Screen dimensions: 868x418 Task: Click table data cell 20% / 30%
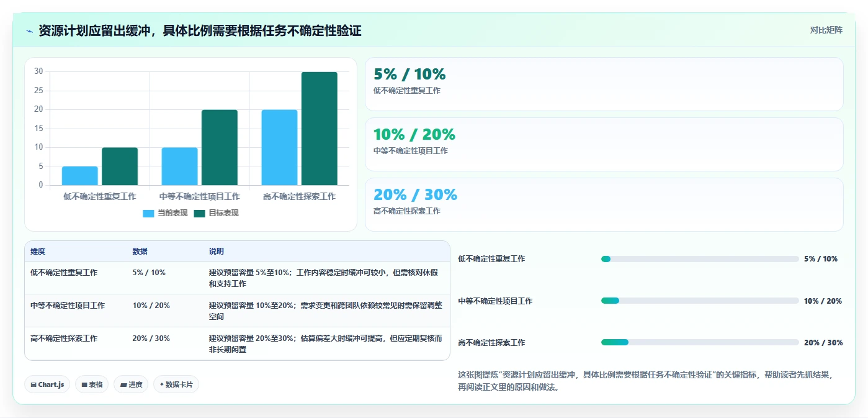(151, 338)
